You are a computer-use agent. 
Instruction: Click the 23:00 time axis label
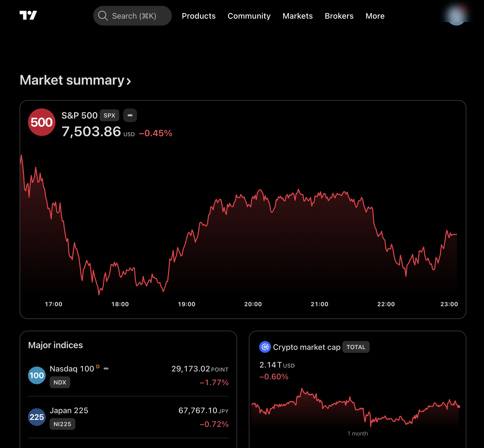tap(449, 304)
